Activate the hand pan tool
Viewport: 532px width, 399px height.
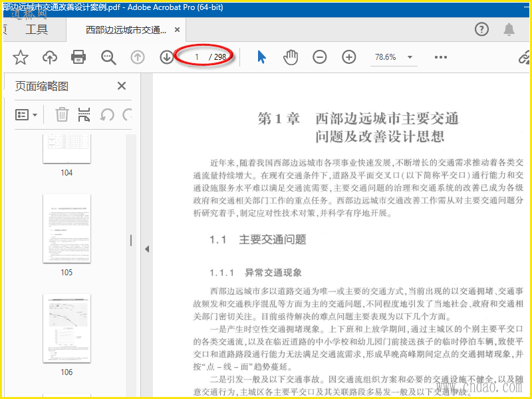click(x=291, y=57)
